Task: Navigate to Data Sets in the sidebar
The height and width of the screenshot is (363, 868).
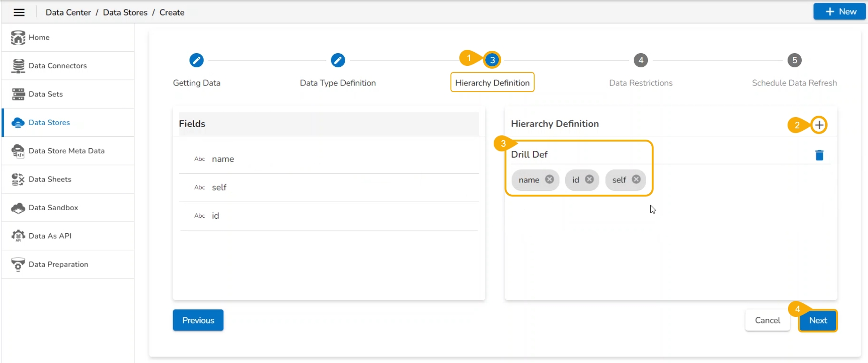Action: pos(46,94)
